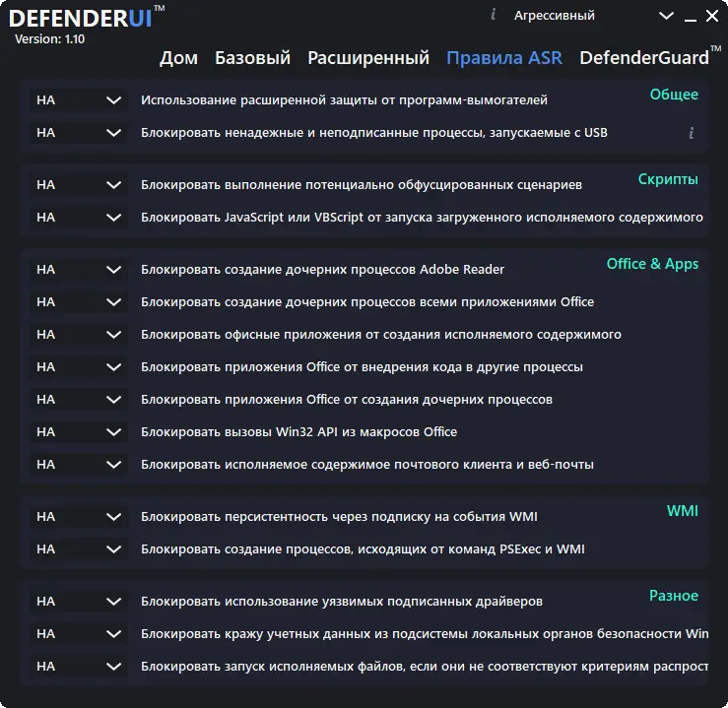728x708 pixels.
Task: Click rule text 'Блокировать использование уязвимых подписанных драйверов'
Action: 342,602
